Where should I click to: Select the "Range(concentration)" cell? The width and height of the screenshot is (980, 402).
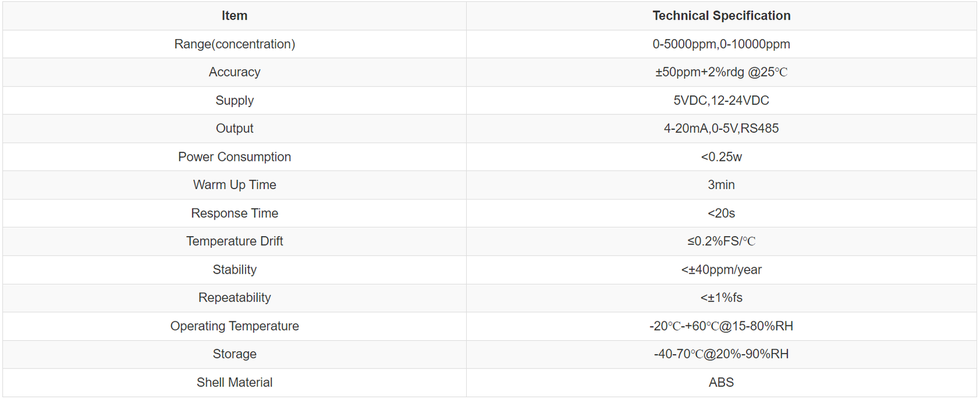pyautogui.click(x=235, y=44)
